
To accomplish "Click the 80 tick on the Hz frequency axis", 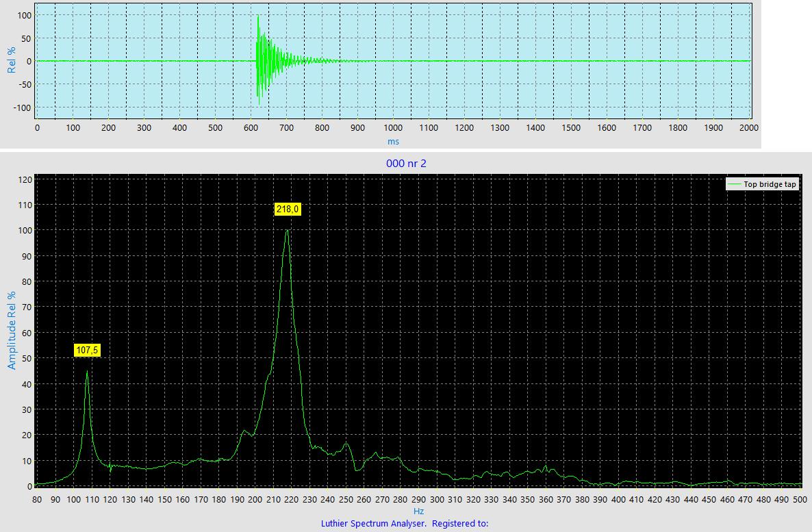I will [x=37, y=500].
